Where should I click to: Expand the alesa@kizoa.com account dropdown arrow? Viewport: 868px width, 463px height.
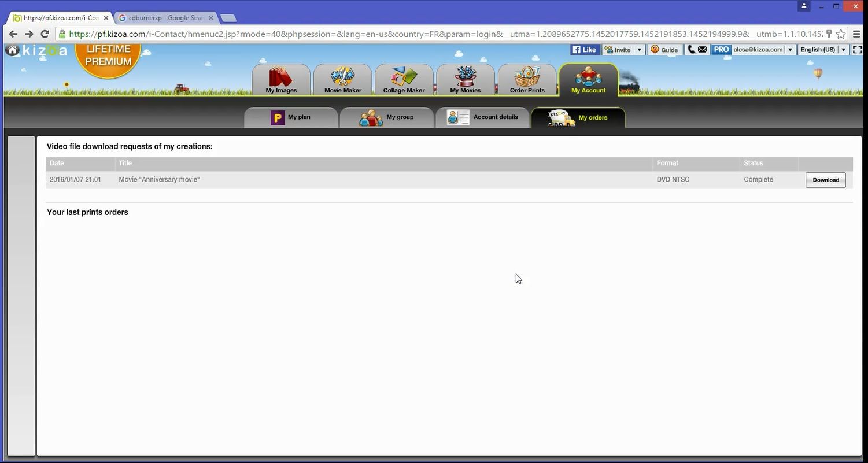coord(790,50)
